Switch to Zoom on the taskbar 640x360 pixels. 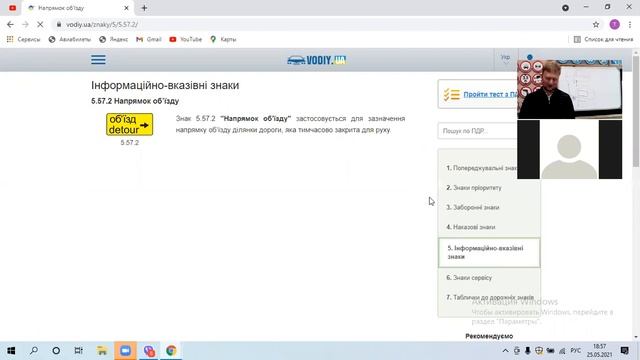point(125,351)
